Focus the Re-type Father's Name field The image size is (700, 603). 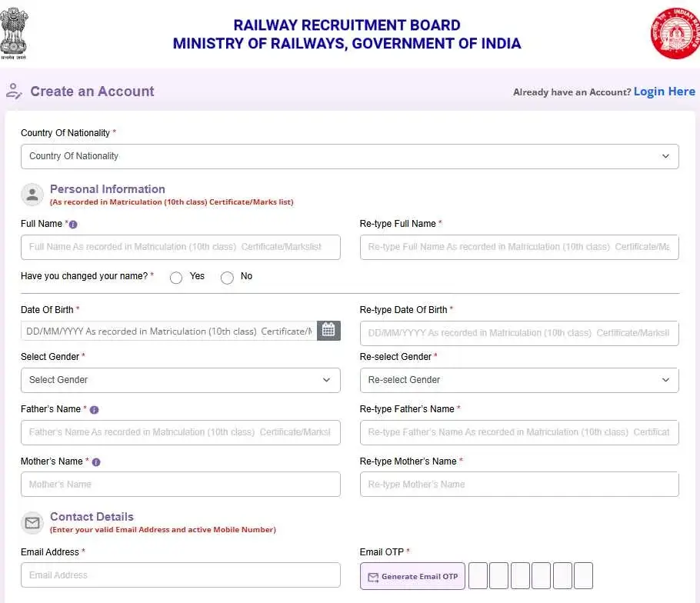(519, 432)
